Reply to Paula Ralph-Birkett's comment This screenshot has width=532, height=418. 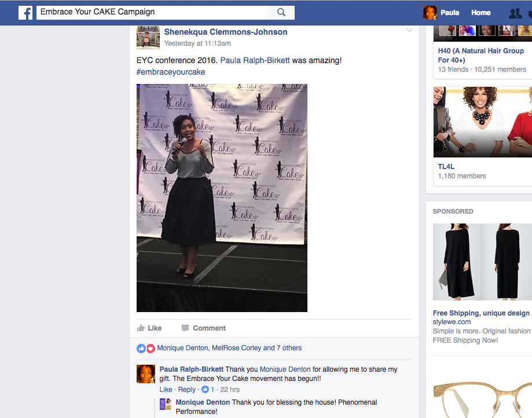click(x=186, y=390)
